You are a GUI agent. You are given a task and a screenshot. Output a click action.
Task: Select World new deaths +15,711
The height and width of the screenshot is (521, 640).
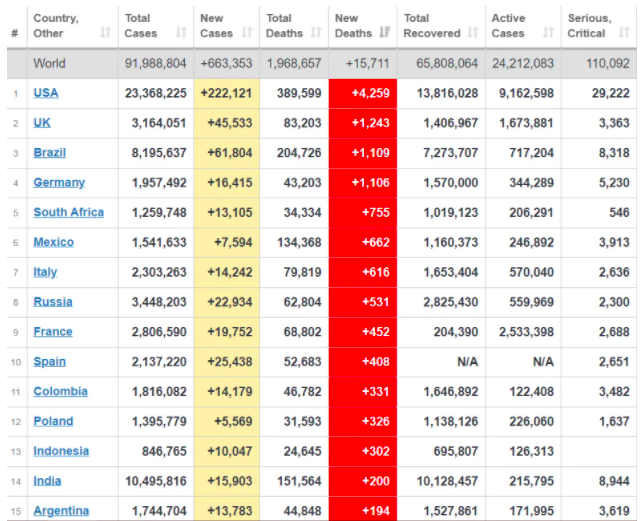click(367, 63)
